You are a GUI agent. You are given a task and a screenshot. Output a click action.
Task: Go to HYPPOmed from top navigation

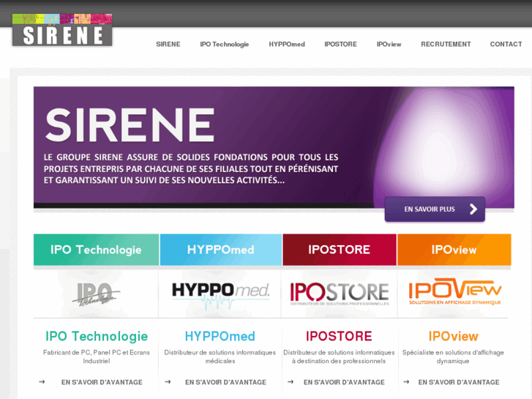coord(287,44)
